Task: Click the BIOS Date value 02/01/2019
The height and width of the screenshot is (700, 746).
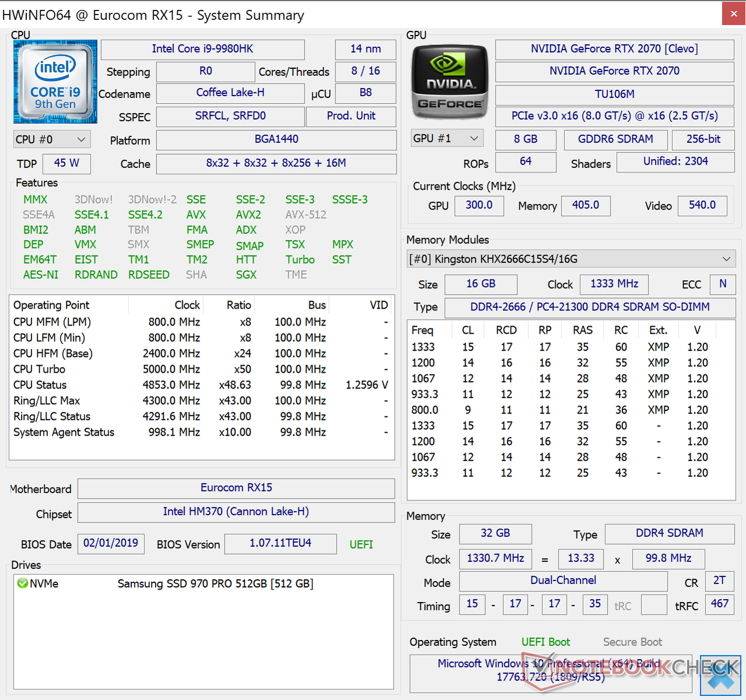Action: point(111,543)
